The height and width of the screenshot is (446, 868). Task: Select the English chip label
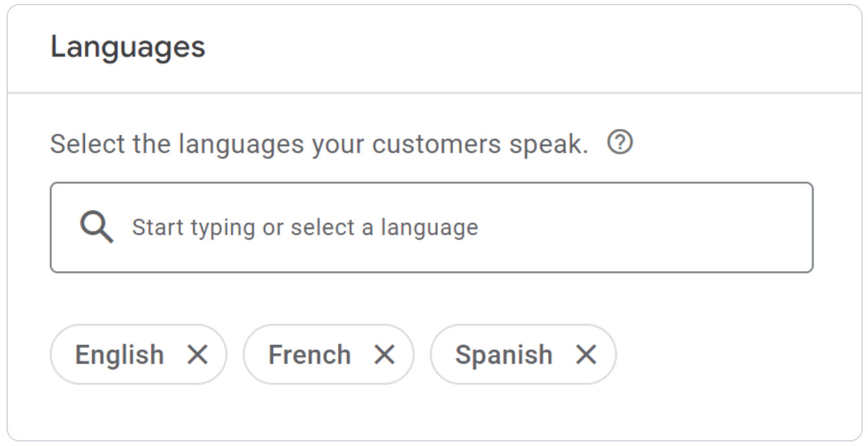tap(119, 355)
